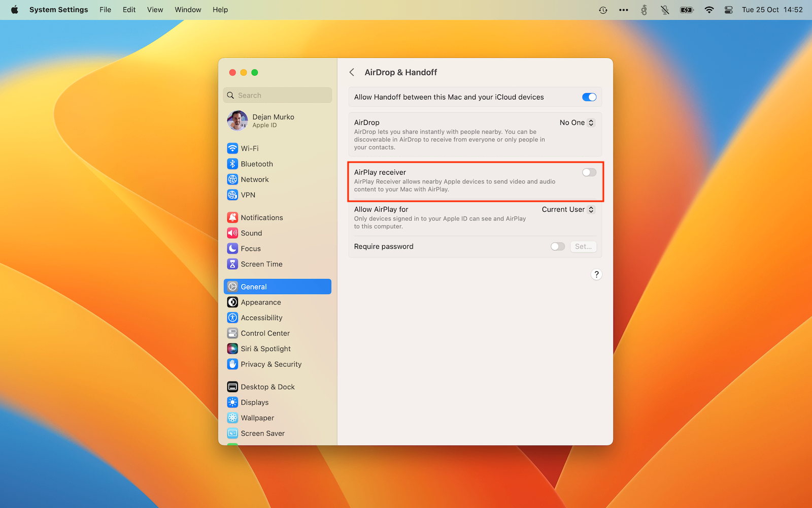Open the Window menu in menu bar

tap(188, 10)
